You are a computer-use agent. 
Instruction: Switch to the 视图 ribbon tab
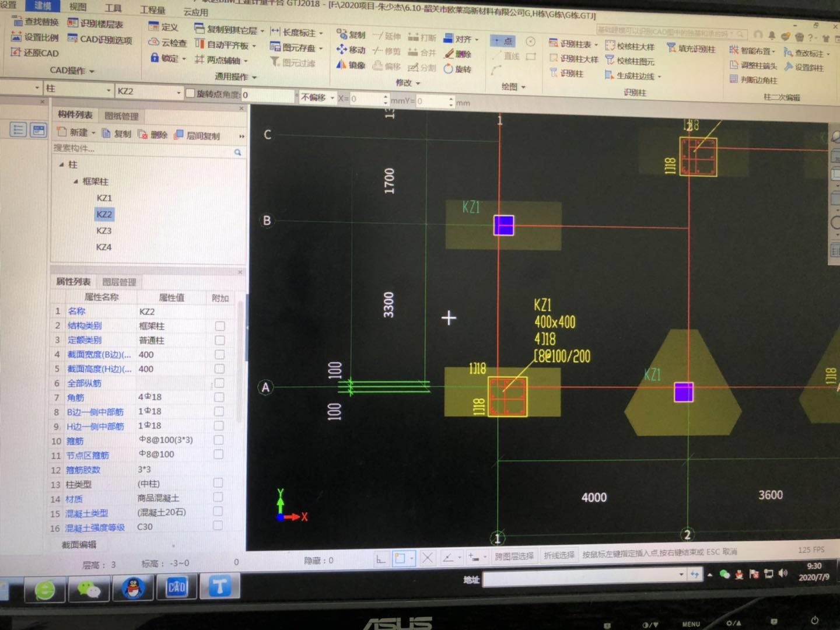[78, 7]
